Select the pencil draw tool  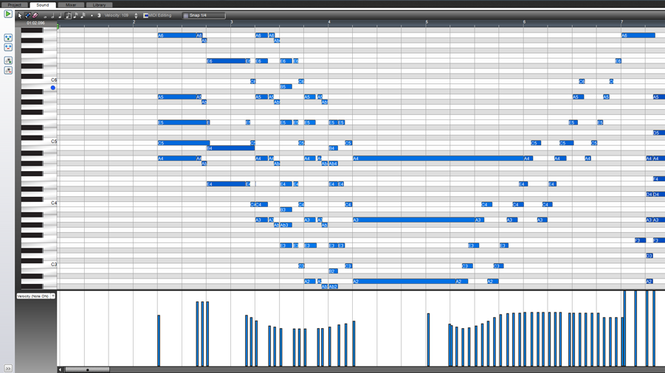(28, 16)
